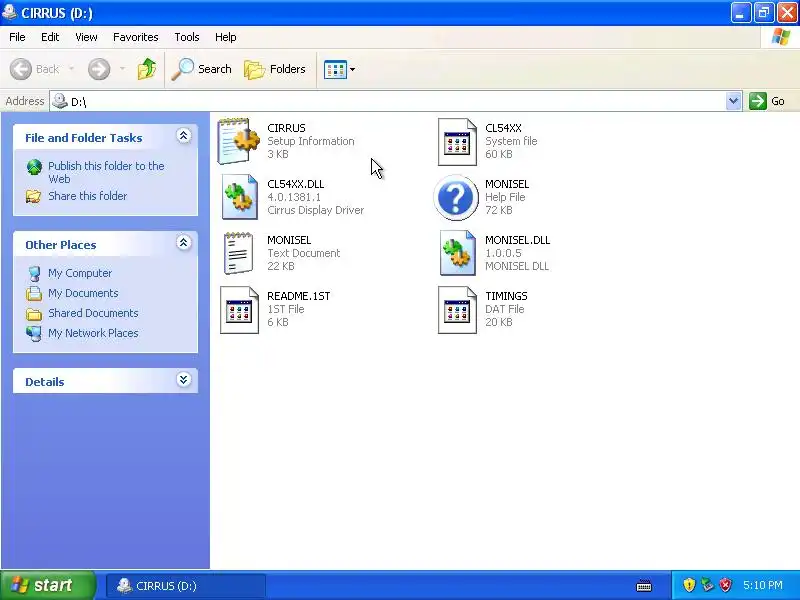Select the MONISEL Text Document notepad icon
Screen dimensions: 800x600
[238, 253]
